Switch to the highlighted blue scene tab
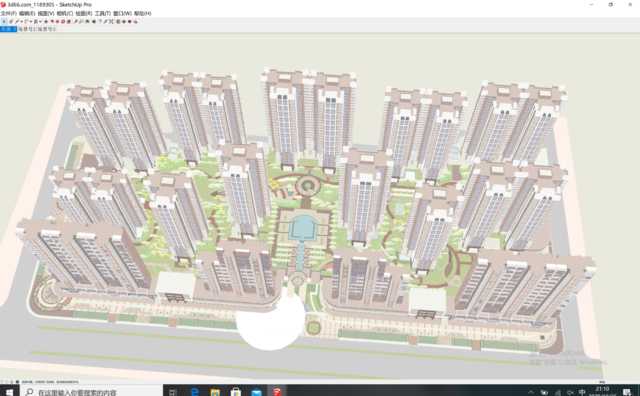This screenshot has width=640, height=396. tap(8, 29)
